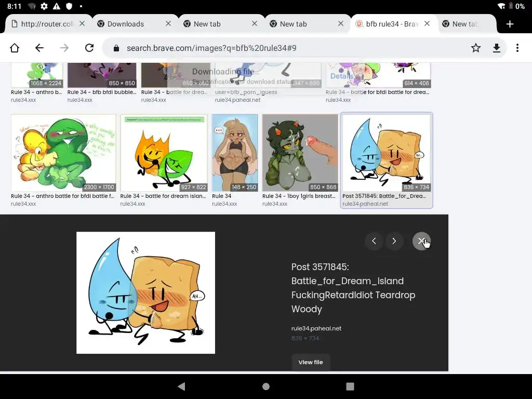Open the three-dot browser menu
Screen dimensions: 532x399
coord(517,48)
